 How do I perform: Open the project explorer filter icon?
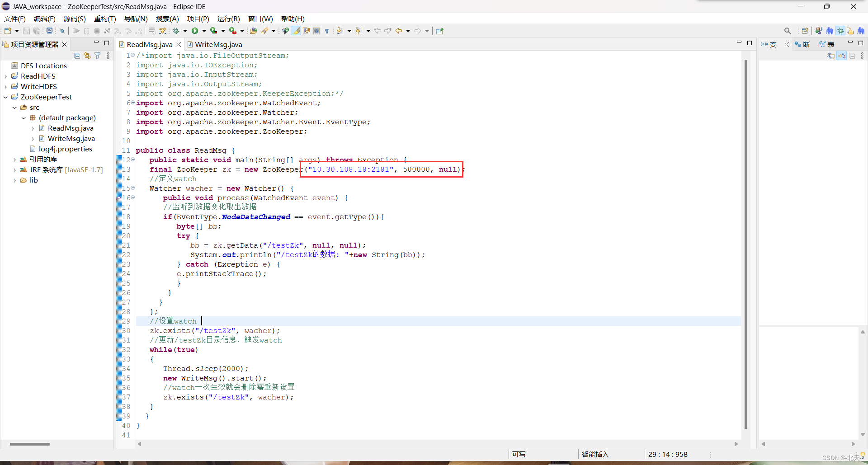[98, 56]
